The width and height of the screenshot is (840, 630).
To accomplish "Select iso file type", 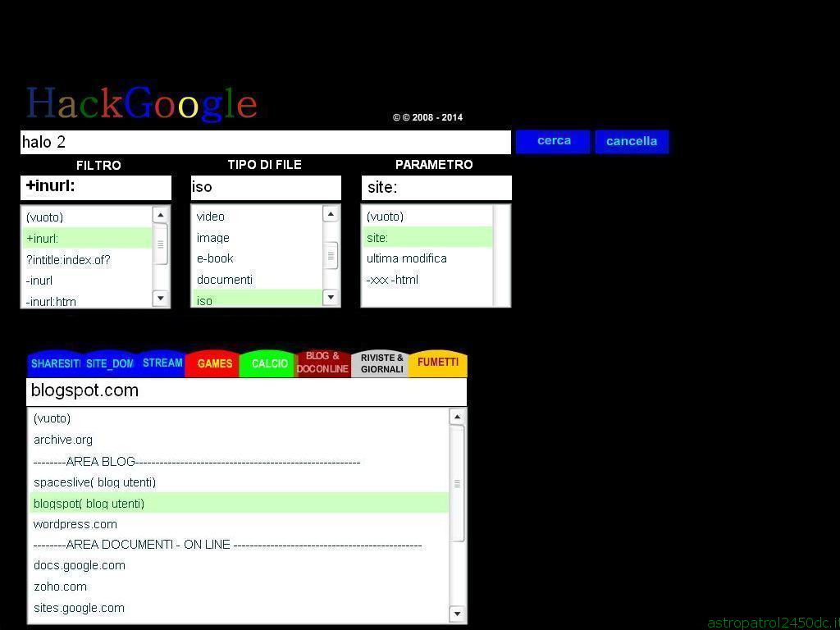I will pyautogui.click(x=258, y=299).
